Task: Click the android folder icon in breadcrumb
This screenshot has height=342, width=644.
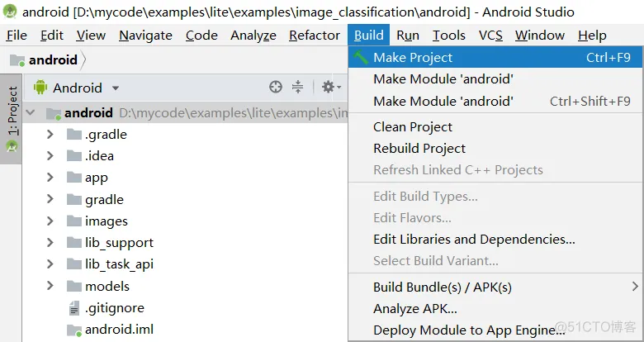Action: pos(17,60)
